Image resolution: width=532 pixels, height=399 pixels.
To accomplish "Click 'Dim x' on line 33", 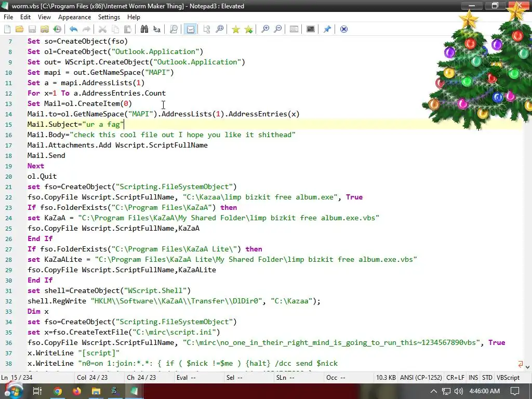I will point(38,311).
